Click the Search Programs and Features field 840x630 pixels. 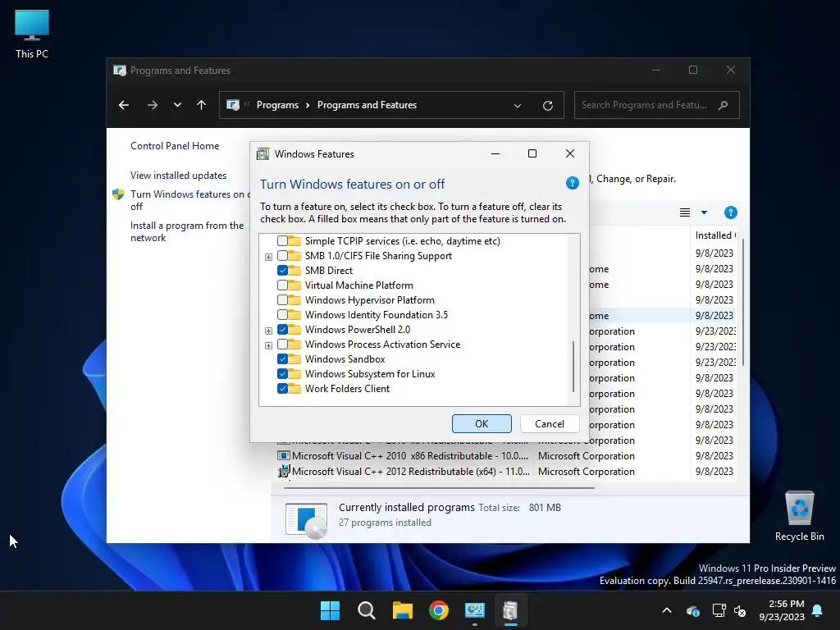point(657,105)
